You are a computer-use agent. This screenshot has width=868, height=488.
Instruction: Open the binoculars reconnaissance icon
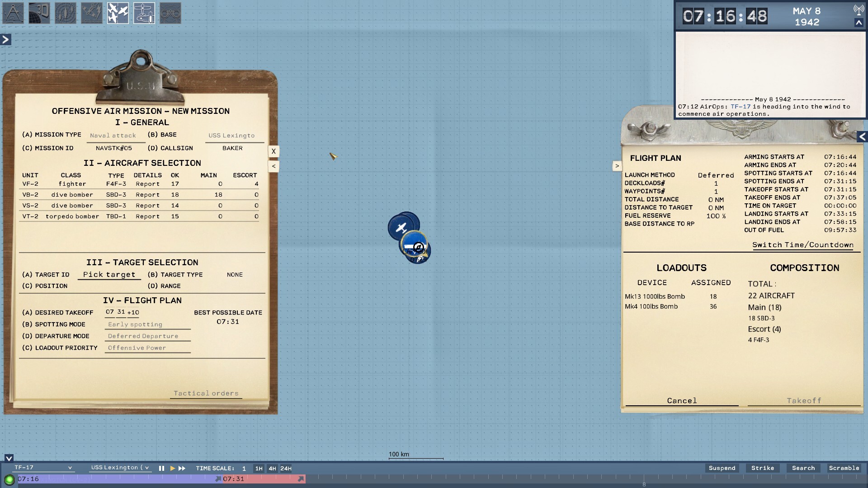pos(170,13)
